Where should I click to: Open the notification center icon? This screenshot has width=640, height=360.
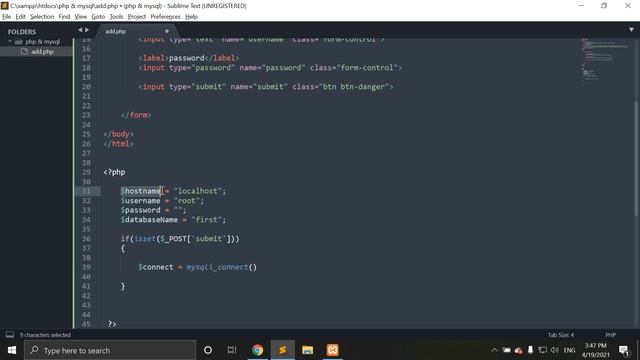point(624,350)
